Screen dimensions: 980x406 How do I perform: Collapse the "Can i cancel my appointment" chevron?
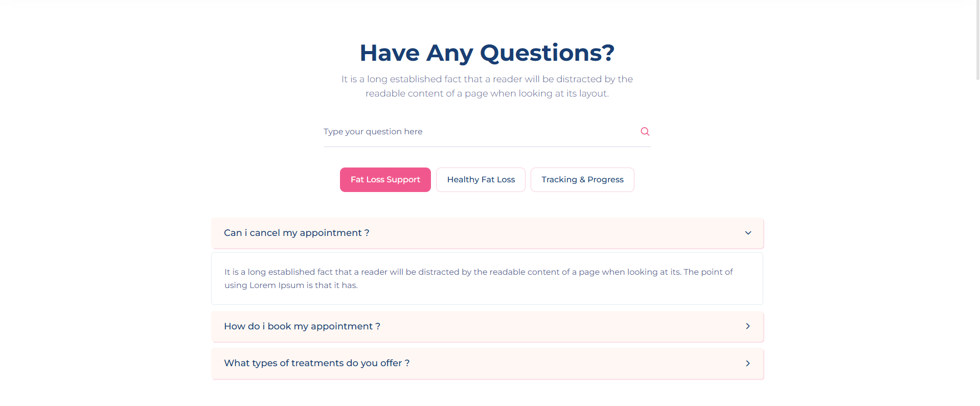pos(748,233)
